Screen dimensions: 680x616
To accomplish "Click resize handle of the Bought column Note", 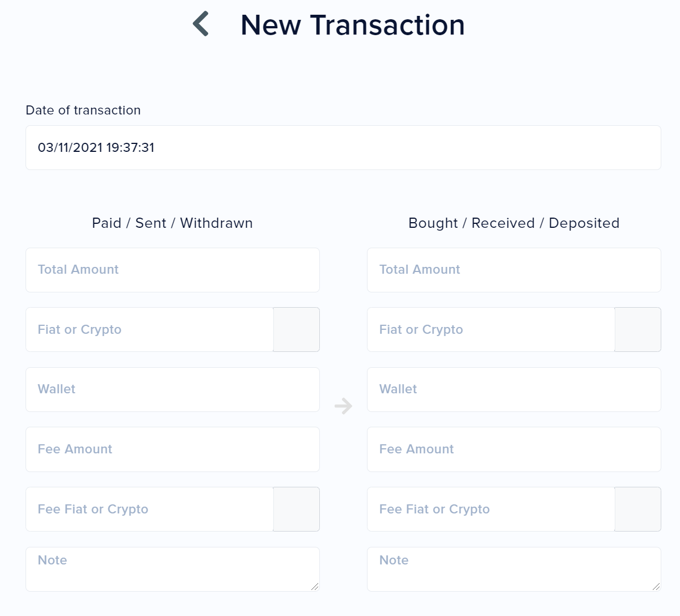I will tap(656, 587).
